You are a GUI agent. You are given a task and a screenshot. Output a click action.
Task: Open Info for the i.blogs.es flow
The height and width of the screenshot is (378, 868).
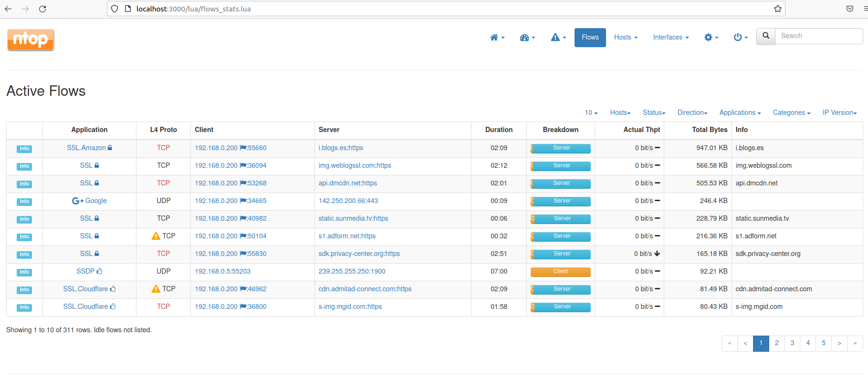[x=24, y=149]
